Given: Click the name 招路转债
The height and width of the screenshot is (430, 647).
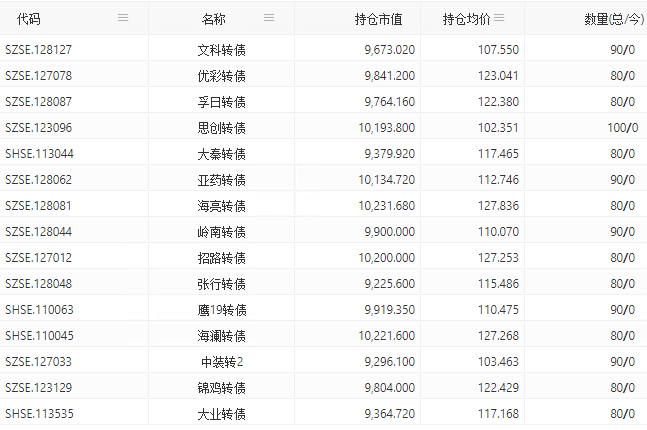Looking at the screenshot, I should [x=222, y=258].
